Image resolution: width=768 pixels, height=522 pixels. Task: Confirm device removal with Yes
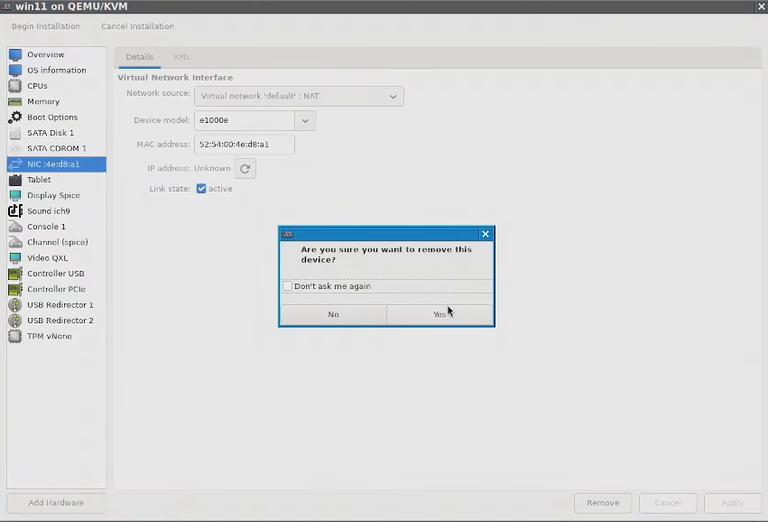pyautogui.click(x=440, y=314)
